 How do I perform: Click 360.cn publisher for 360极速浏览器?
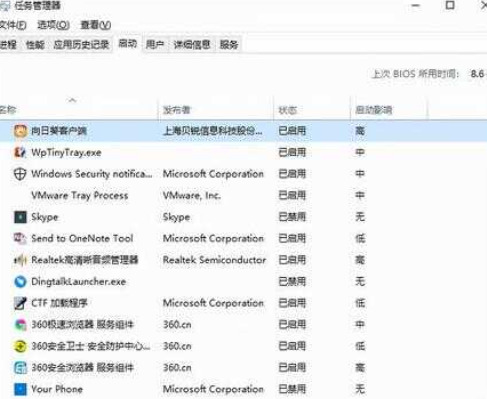point(177,325)
